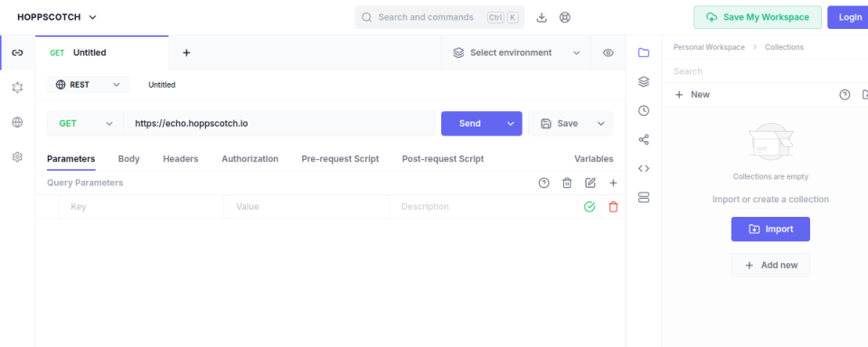The image size is (868, 347).
Task: Click the Collections breadcrumb
Action: coord(784,47)
